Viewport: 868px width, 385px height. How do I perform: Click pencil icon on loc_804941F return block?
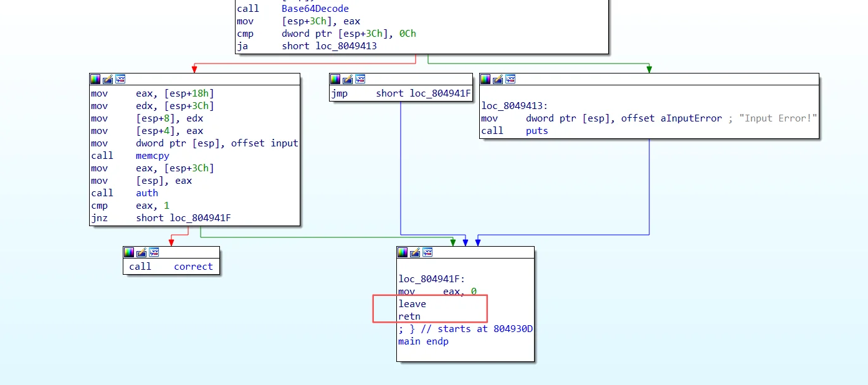[415, 252]
